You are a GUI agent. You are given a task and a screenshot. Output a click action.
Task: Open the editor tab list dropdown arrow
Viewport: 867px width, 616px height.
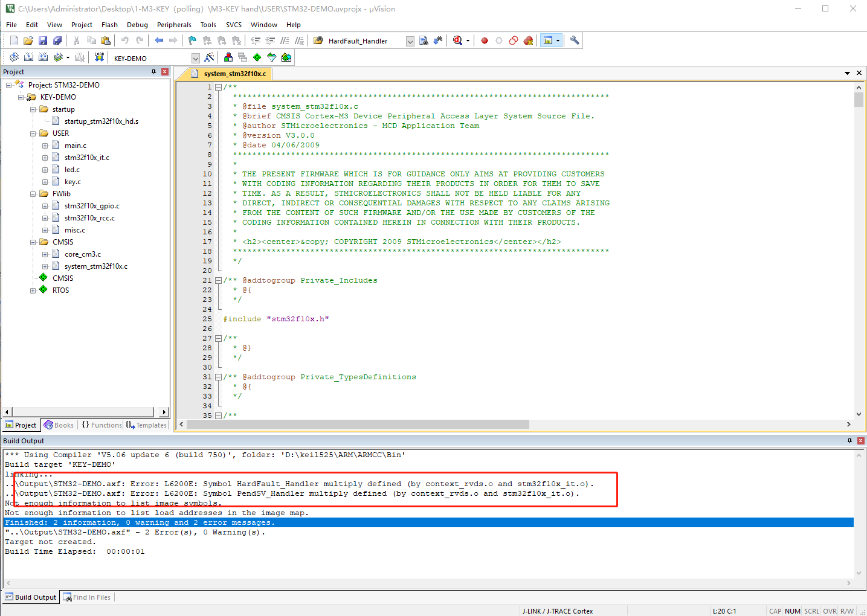[848, 73]
